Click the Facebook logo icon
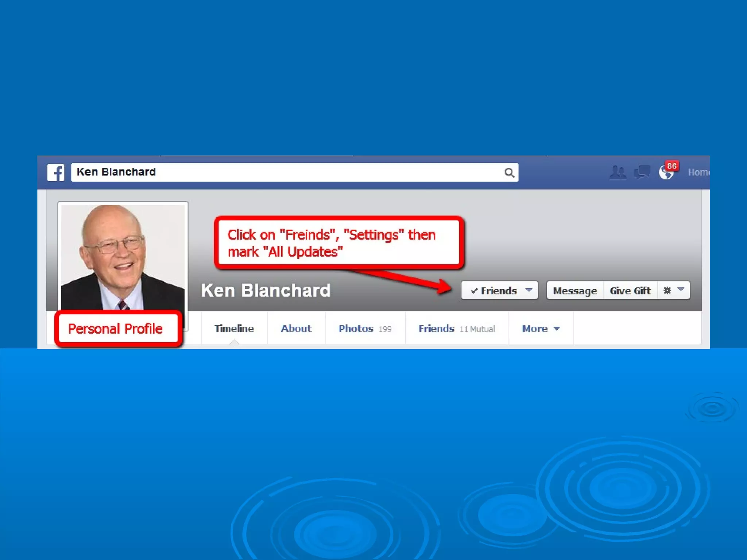 tap(56, 172)
